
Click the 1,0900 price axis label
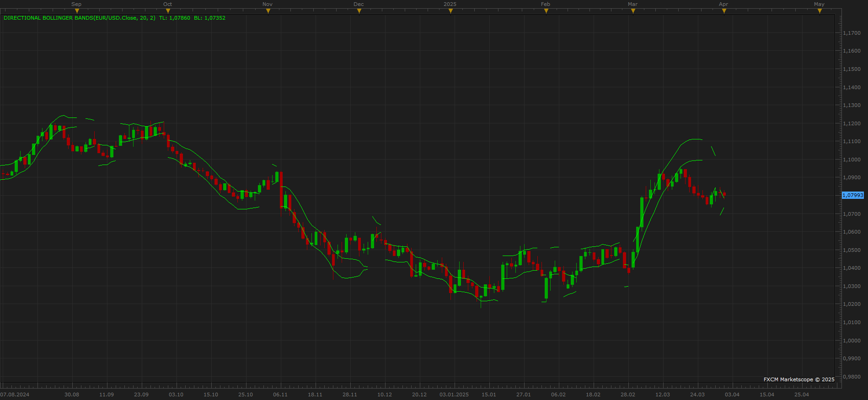[852, 177]
